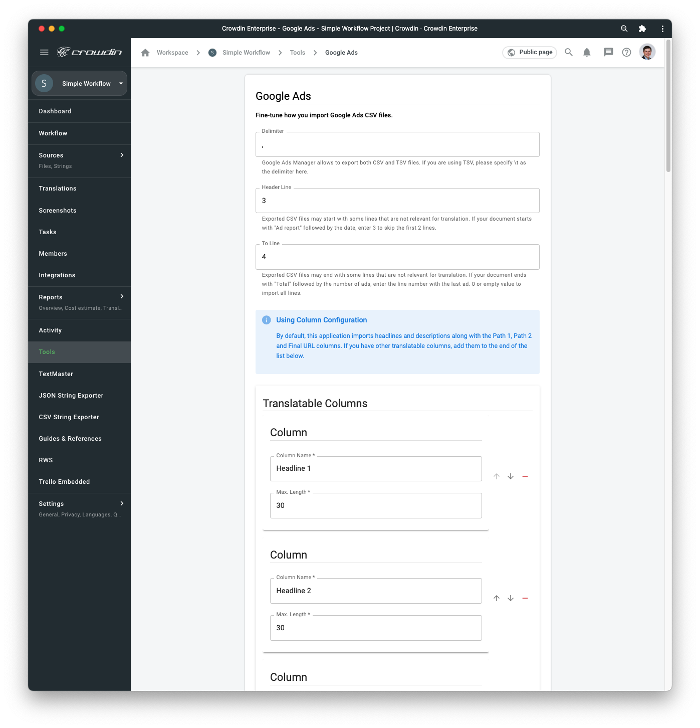Viewport: 700px width, 728px height.
Task: Go to Simple Workflow breadcrumb link
Action: click(x=246, y=53)
